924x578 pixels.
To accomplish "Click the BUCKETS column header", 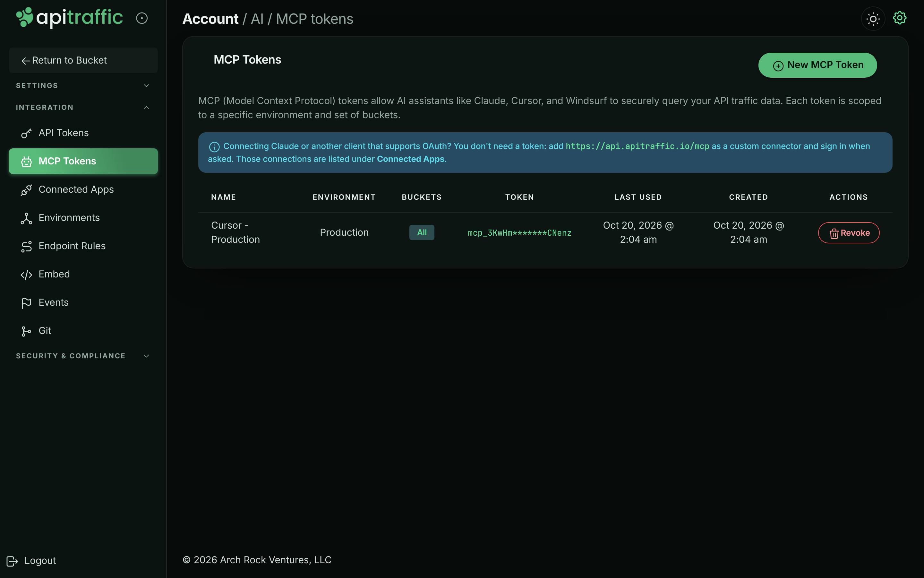I will click(x=422, y=197).
